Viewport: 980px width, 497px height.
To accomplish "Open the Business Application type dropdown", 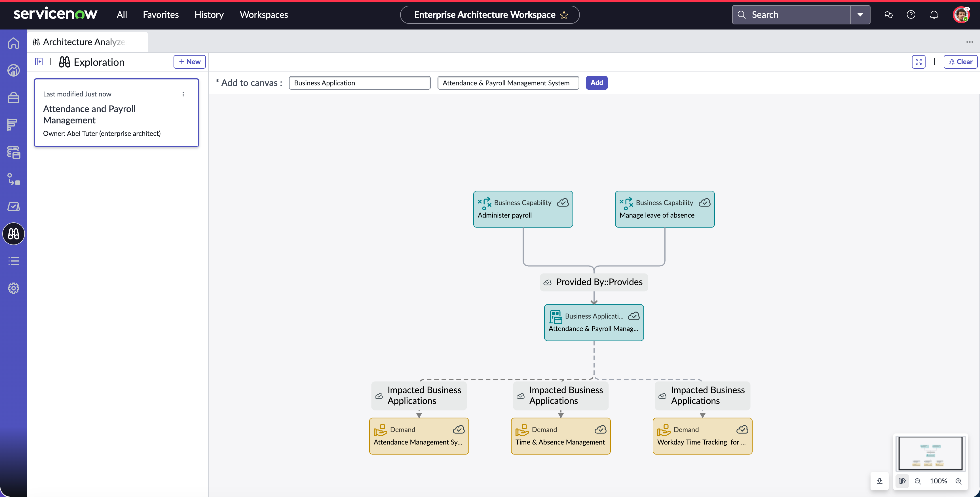I will (x=360, y=83).
